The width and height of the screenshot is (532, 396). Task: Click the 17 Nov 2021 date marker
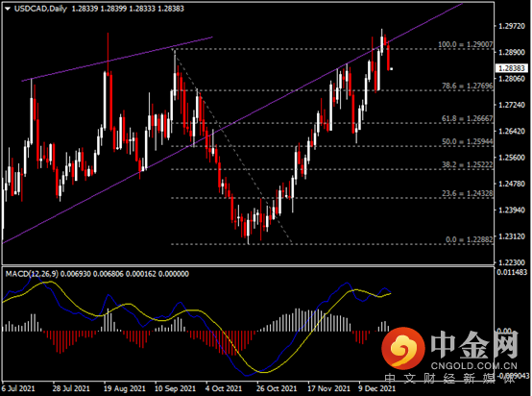pos(328,388)
